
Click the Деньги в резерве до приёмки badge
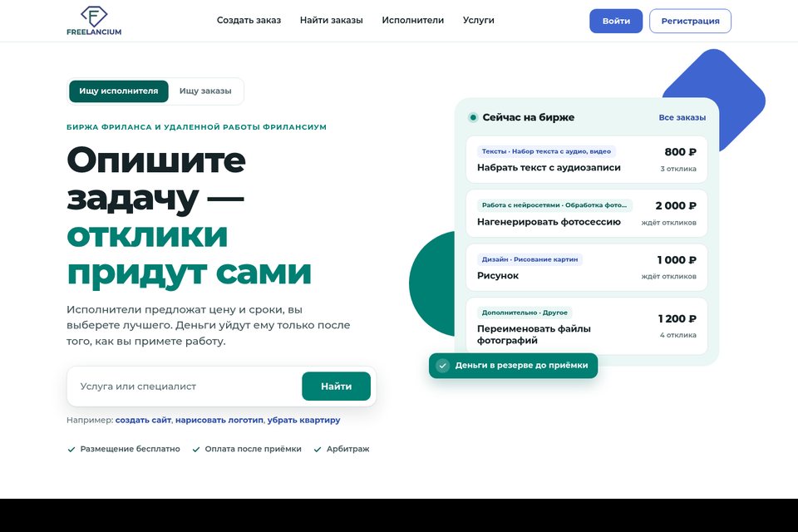coord(513,366)
